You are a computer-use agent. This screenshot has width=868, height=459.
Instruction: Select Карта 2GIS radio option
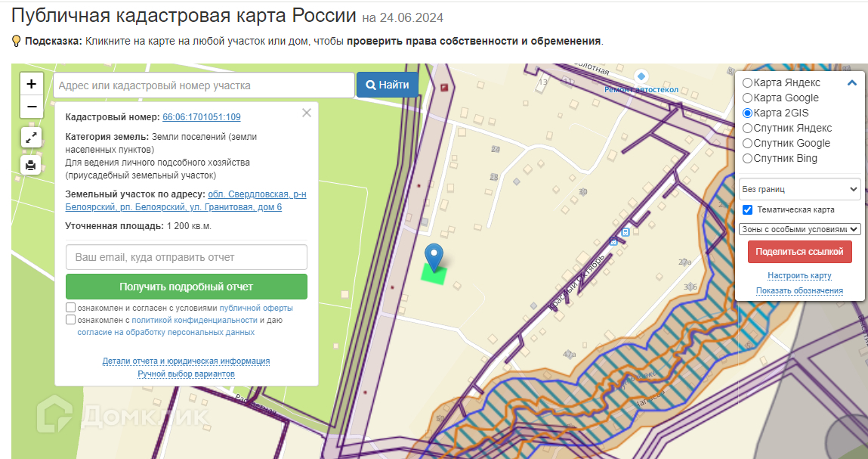point(747,113)
